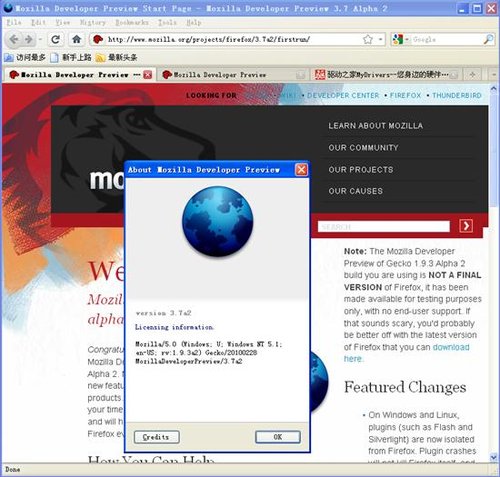
Task: Switch to the 驱动之家MyDrivers tab
Action: (387, 75)
